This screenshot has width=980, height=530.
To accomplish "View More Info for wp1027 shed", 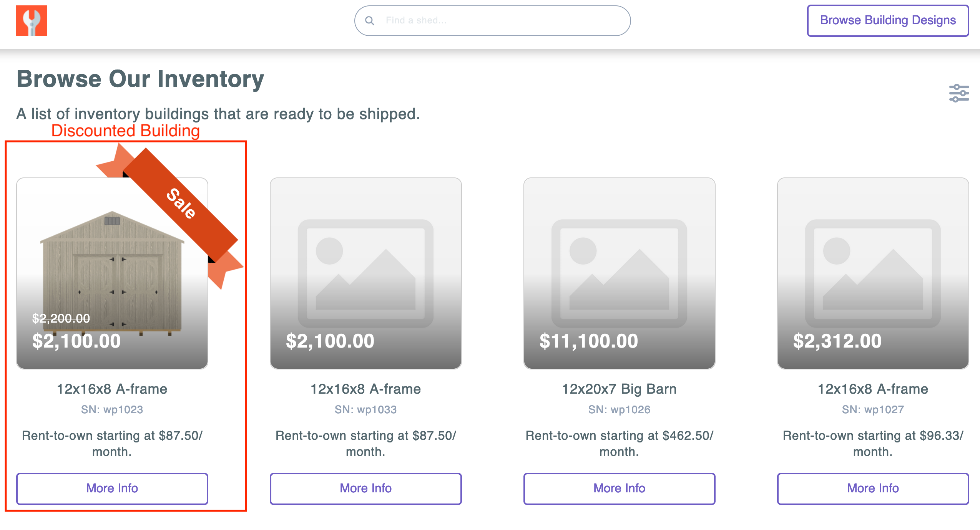I will point(873,488).
